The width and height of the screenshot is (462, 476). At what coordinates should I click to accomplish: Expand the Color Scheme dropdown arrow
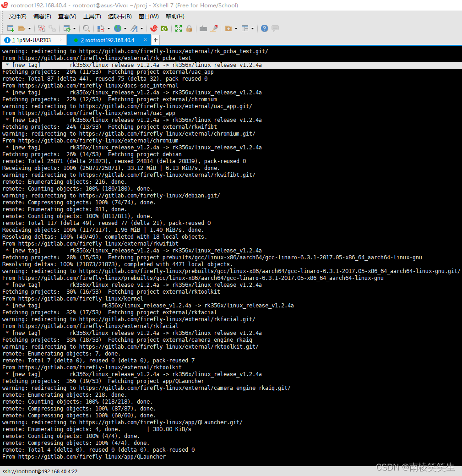109,29
